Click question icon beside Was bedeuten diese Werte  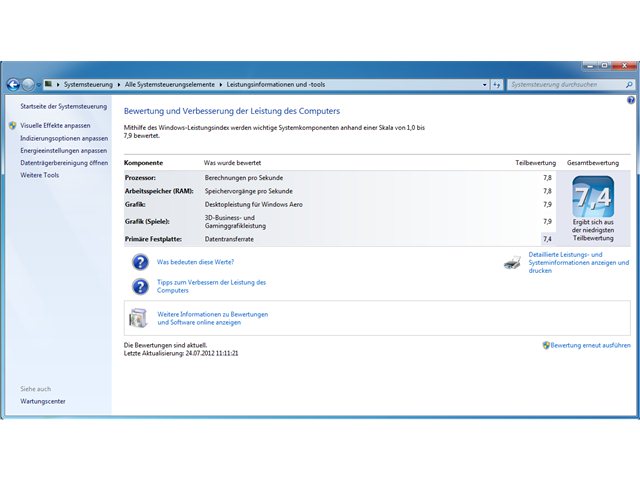pos(140,262)
